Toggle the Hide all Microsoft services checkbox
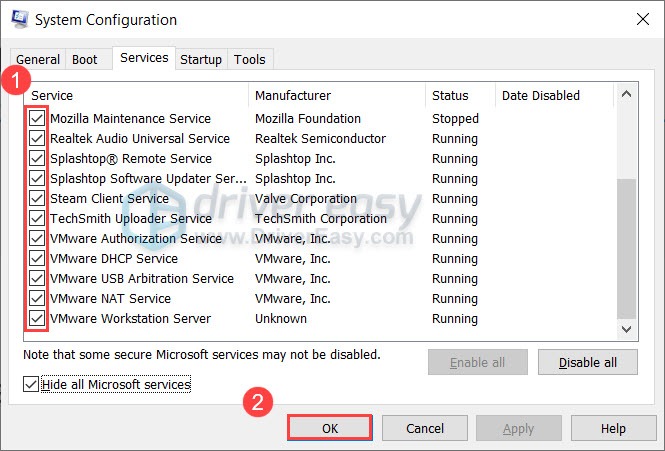 [32, 385]
